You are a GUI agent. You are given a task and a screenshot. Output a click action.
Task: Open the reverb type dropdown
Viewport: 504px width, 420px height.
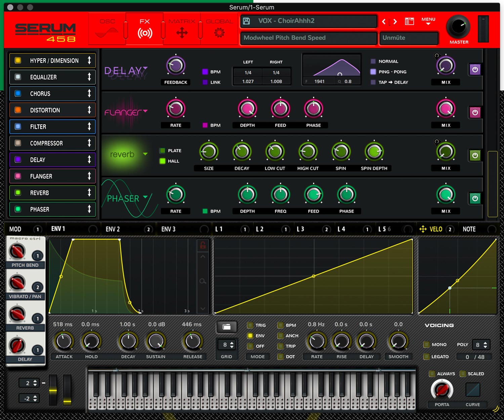tap(146, 154)
